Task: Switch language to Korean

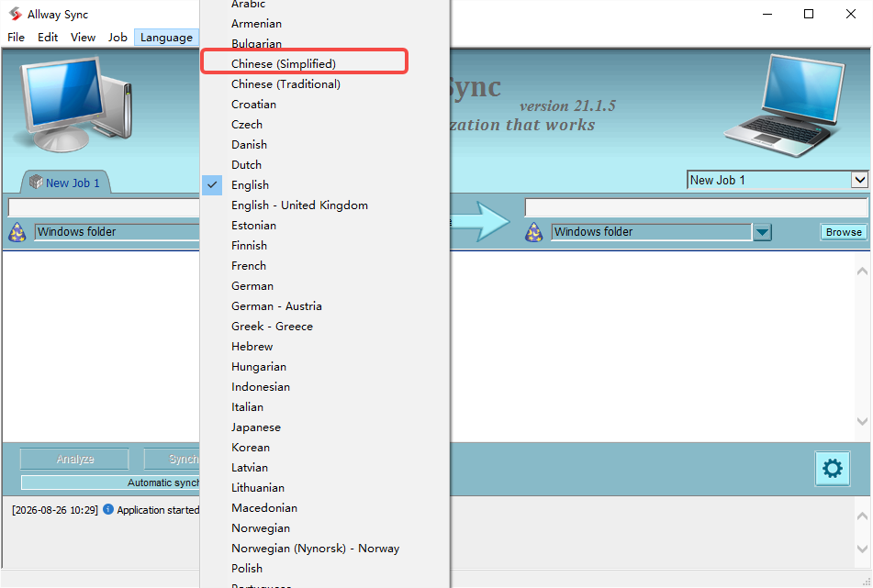Action: (x=325, y=448)
